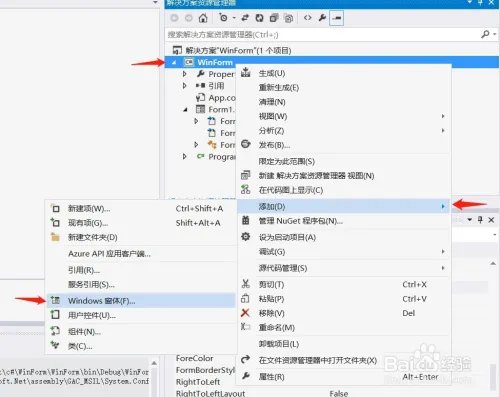
Task: Click the Sync with Active Document icon
Action: click(x=245, y=18)
